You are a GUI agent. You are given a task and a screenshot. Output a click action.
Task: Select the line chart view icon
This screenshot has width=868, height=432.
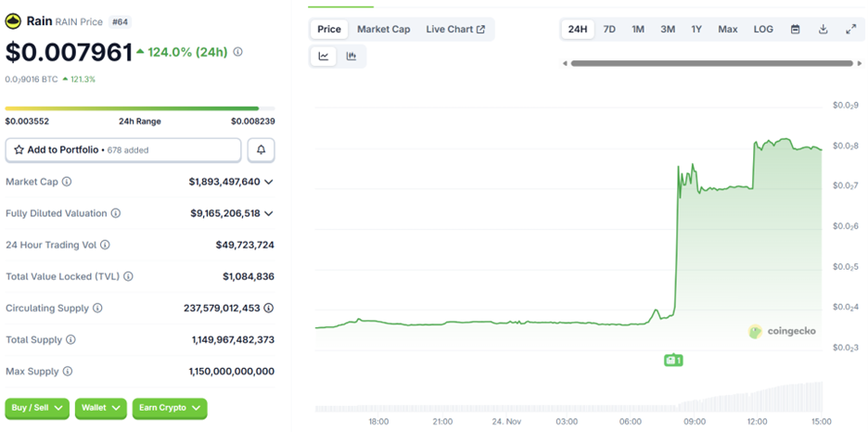tap(324, 57)
